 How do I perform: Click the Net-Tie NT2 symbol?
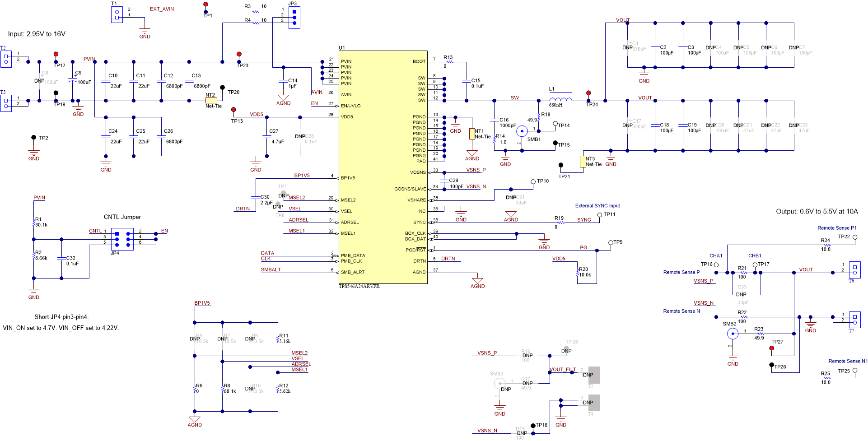(210, 100)
